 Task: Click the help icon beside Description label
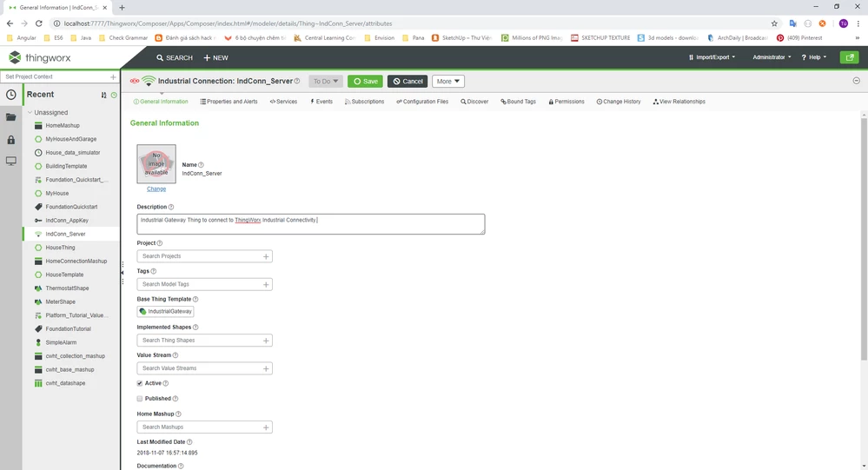[x=171, y=207]
